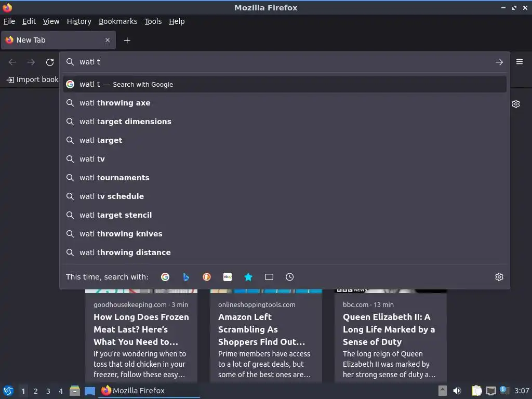
Task: Choose suggestion 'watl throwing axe'
Action: (x=285, y=103)
